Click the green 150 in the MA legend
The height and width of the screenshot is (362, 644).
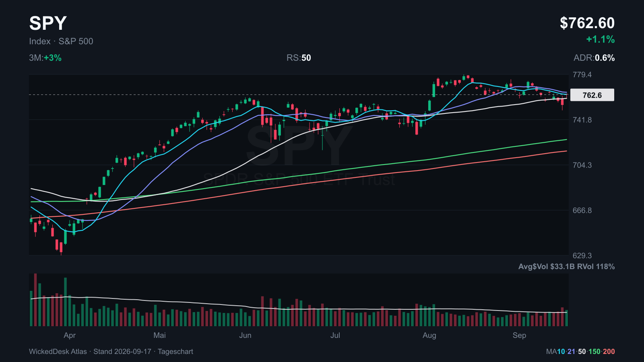(594, 352)
